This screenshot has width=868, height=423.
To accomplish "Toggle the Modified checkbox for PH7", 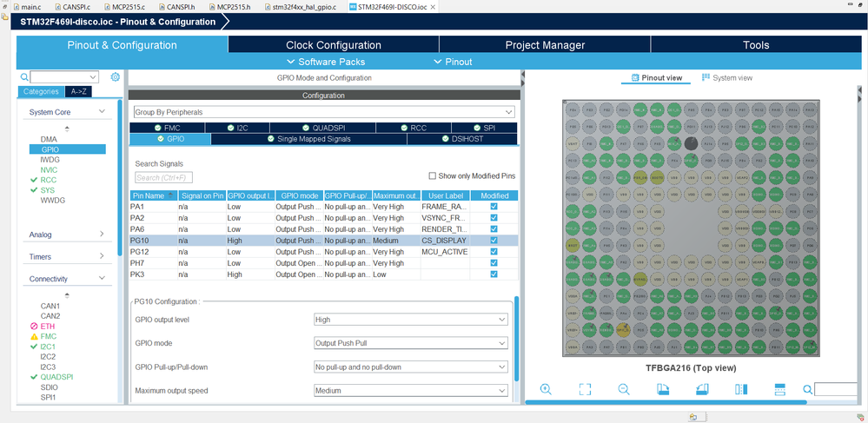I will [x=494, y=263].
